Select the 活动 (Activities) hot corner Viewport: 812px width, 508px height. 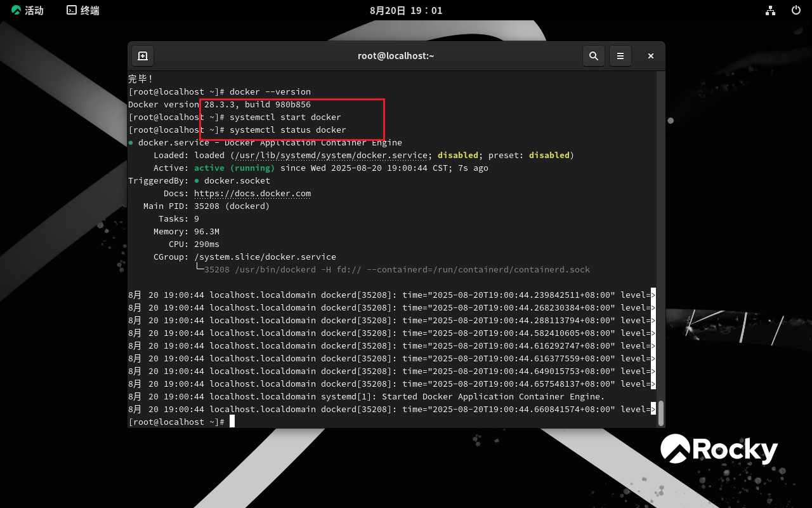(27, 10)
